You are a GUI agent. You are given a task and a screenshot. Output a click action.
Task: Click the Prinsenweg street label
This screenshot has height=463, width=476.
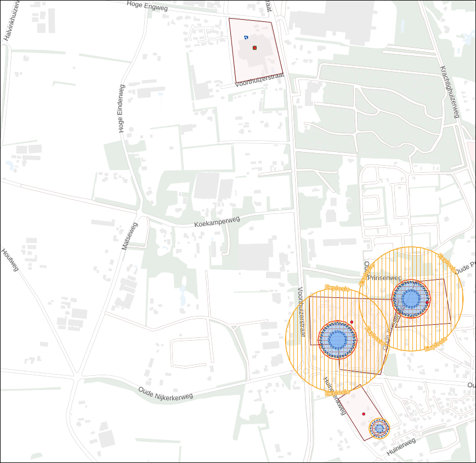click(x=384, y=279)
